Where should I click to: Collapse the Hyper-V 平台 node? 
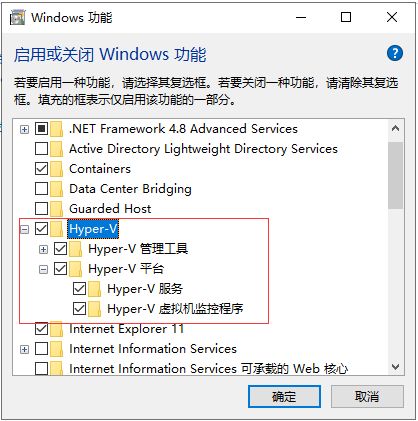pos(43,269)
